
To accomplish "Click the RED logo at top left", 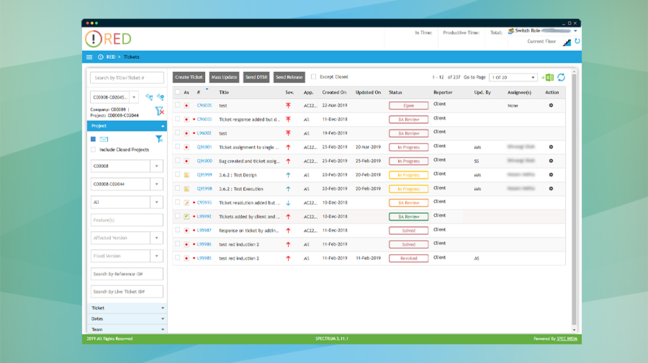I will point(108,39).
